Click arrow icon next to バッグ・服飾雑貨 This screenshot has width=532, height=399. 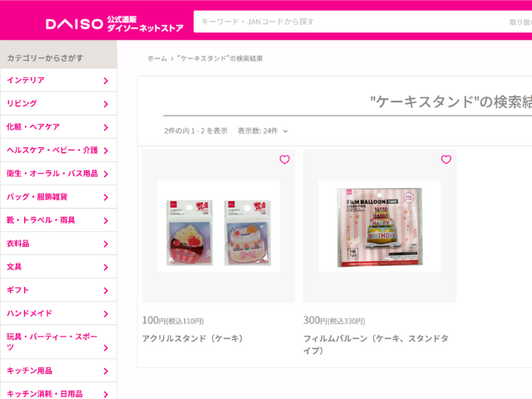pos(106,198)
